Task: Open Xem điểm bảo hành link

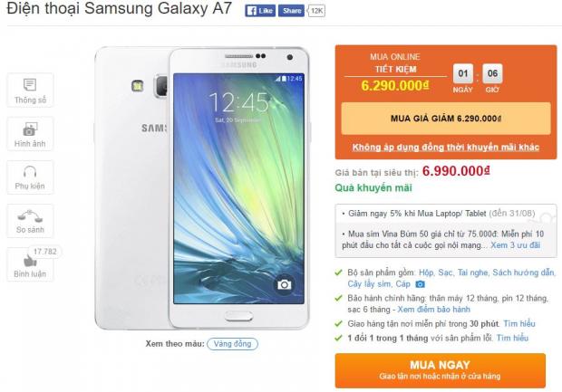Action: (x=433, y=310)
